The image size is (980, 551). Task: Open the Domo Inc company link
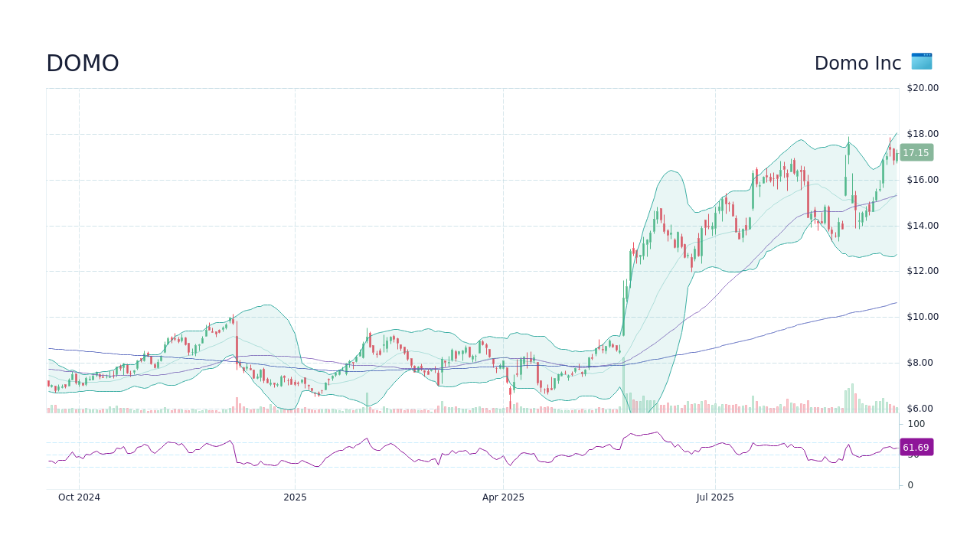[857, 63]
